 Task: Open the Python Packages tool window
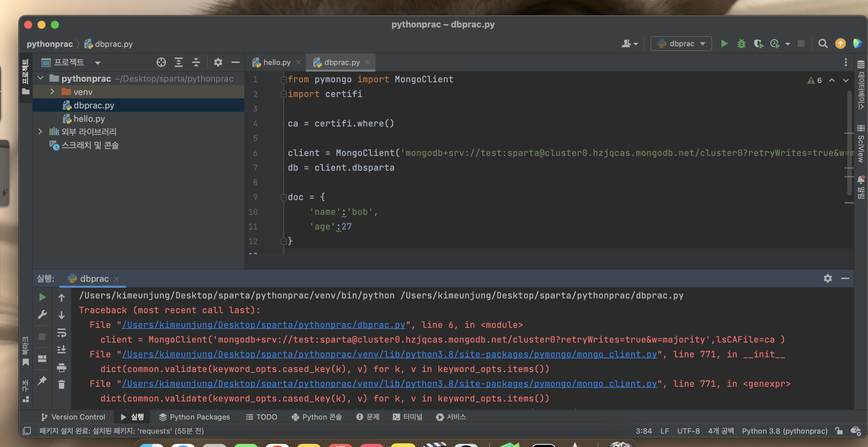(x=194, y=417)
